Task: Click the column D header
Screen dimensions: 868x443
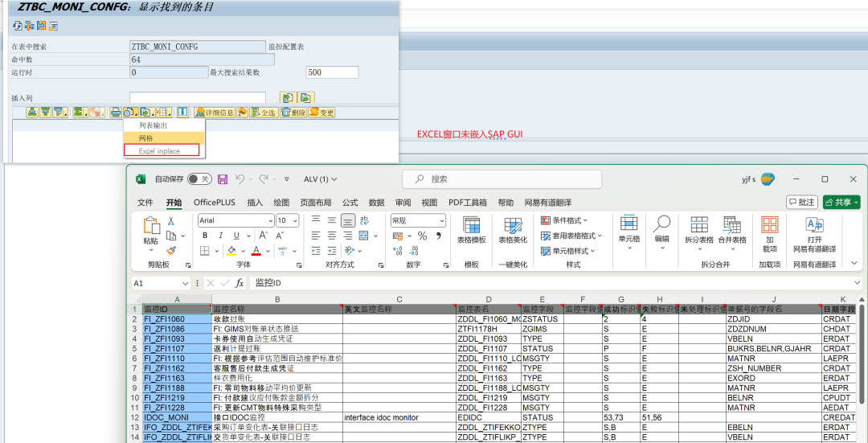Action: coord(489,300)
